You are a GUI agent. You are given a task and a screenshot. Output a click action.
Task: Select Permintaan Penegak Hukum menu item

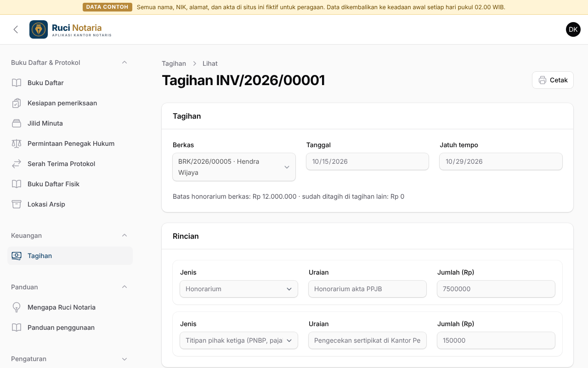coord(70,144)
